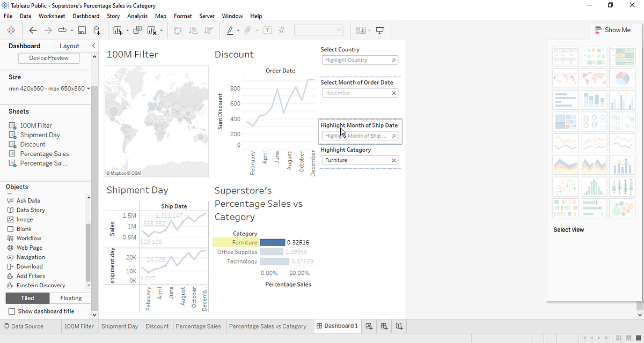Click the New Data Source cylinder icon
This screenshot has height=343, width=644.
click(x=97, y=31)
